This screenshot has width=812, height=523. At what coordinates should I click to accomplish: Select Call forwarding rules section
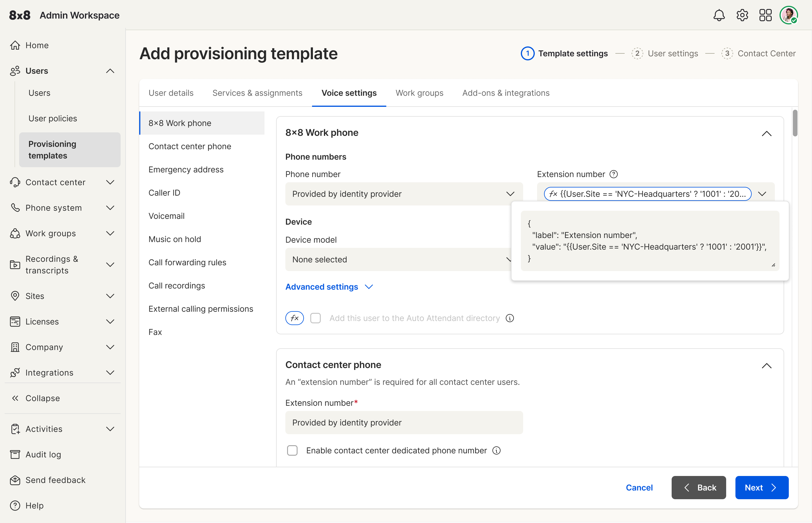pos(202,262)
